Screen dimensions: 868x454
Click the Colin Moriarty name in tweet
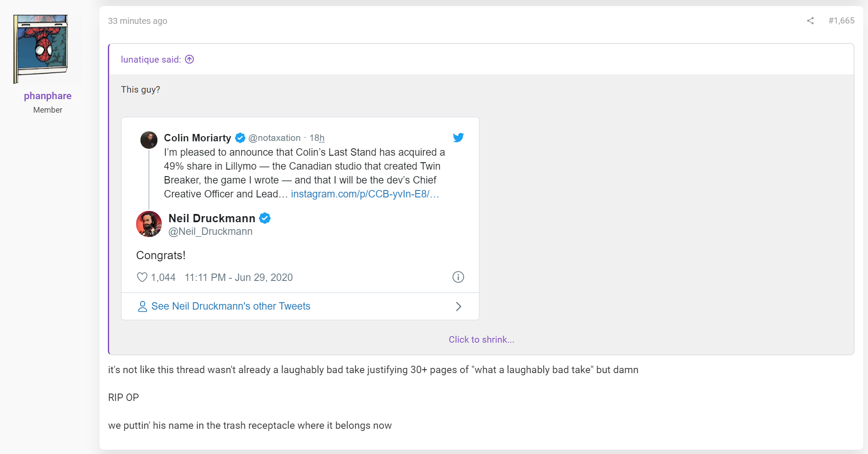point(197,138)
